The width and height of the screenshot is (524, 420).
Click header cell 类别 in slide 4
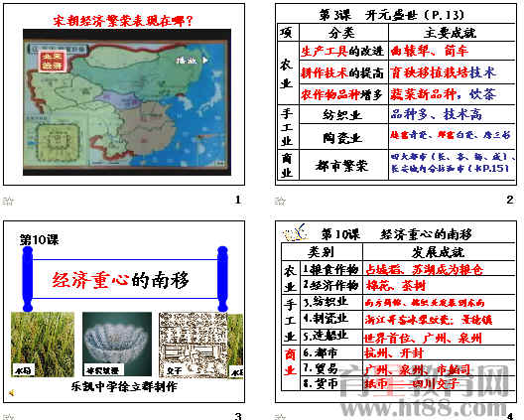[x=322, y=252]
